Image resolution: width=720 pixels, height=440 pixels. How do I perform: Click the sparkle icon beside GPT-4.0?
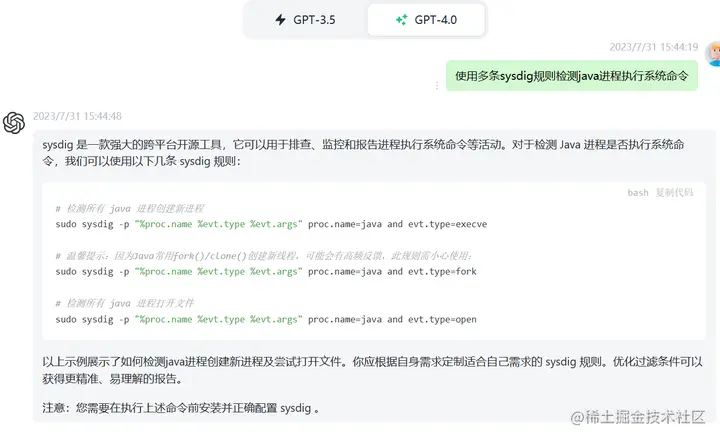tap(401, 20)
